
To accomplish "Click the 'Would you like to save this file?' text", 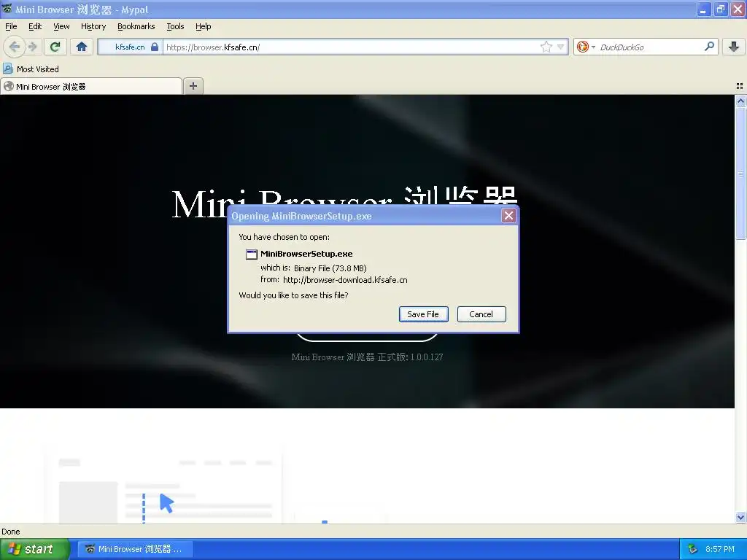I will click(293, 295).
